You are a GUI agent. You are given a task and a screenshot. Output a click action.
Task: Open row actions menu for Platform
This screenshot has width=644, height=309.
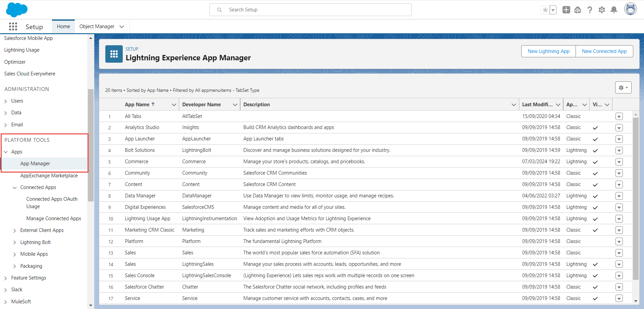tap(619, 242)
